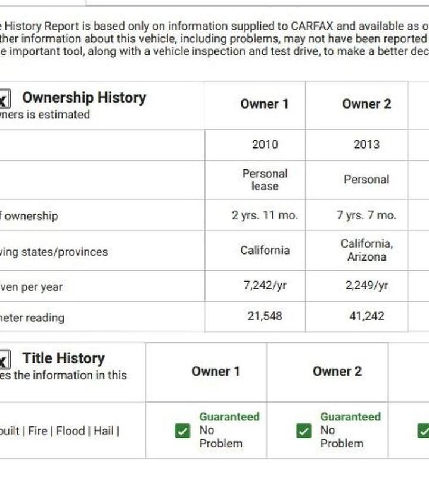Click the 41,242 odometer reading
Image resolution: width=429 pixels, height=504 pixels.
click(366, 316)
